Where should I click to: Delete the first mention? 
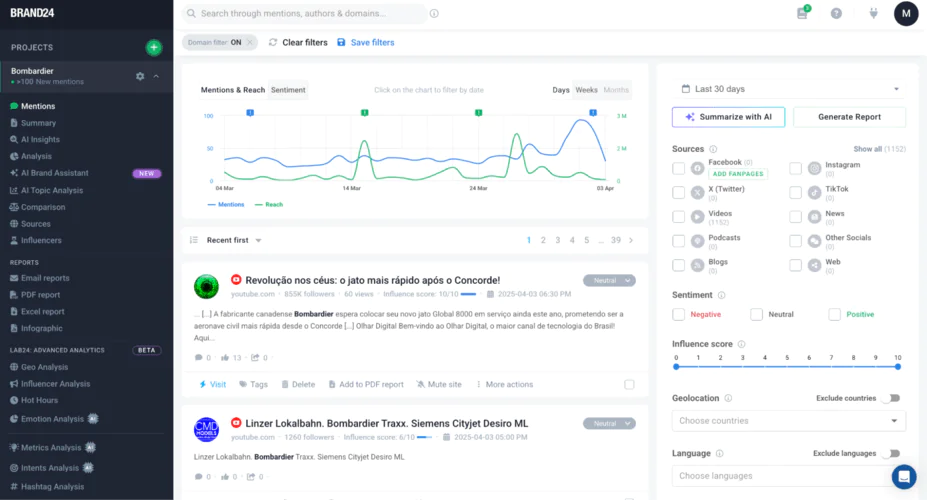coord(298,385)
